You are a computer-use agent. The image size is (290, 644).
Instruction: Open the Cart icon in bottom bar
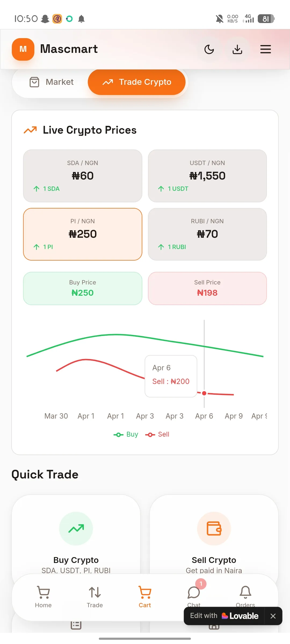tap(145, 597)
